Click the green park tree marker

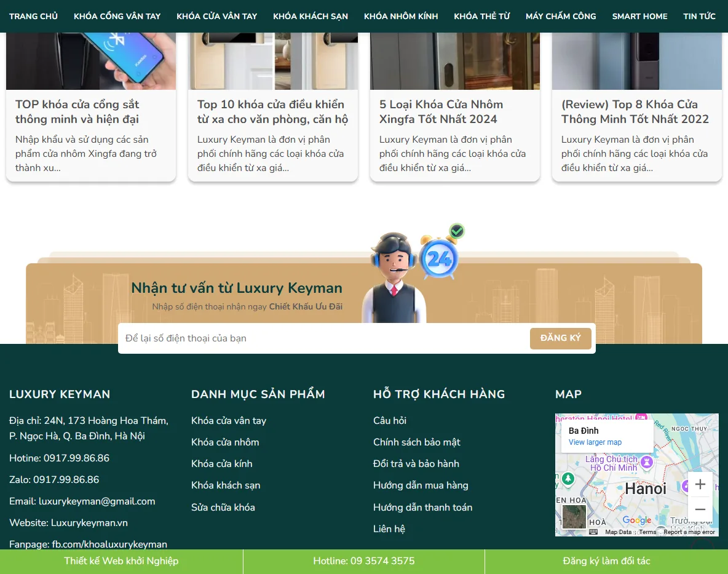pos(568,480)
